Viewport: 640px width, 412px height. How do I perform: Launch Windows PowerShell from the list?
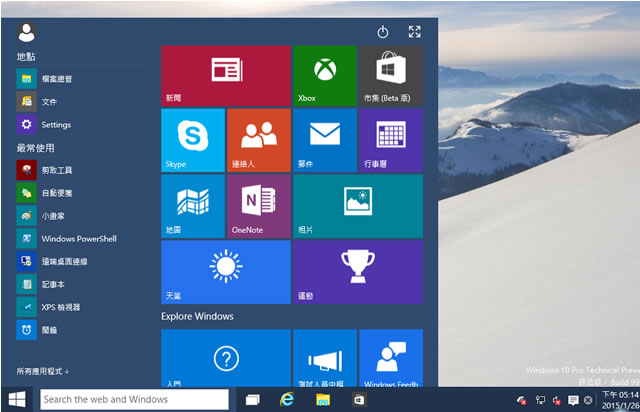pyautogui.click(x=78, y=239)
